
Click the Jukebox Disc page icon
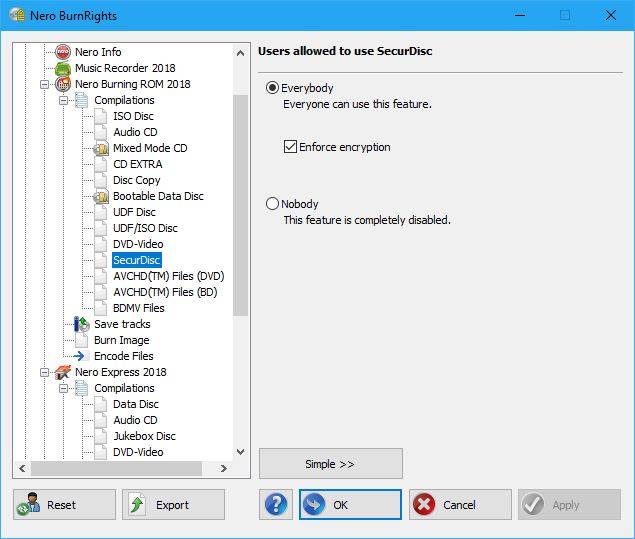tap(101, 436)
